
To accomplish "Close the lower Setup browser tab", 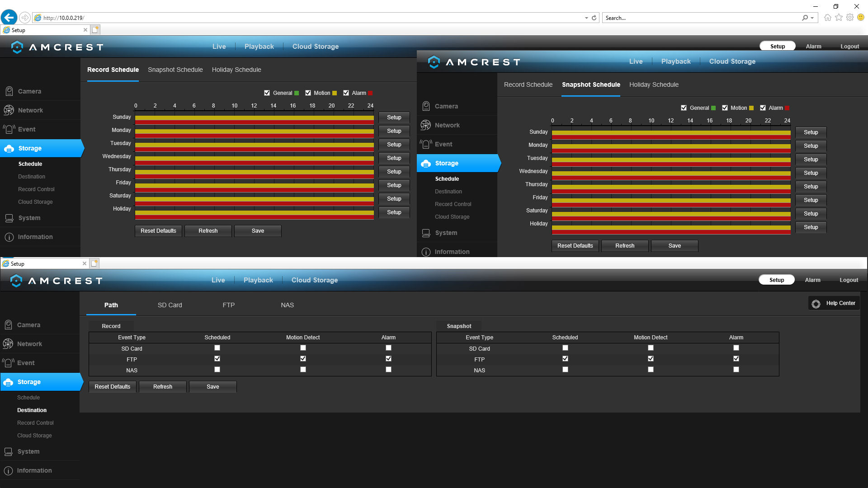I will 84,263.
